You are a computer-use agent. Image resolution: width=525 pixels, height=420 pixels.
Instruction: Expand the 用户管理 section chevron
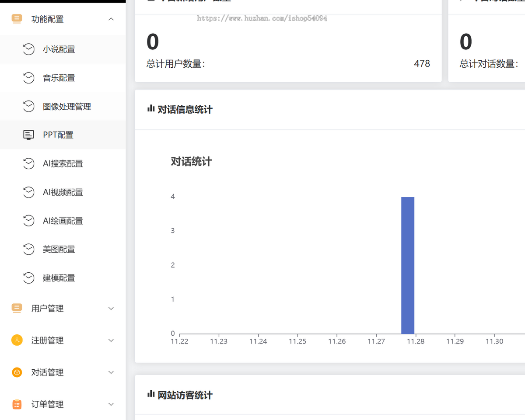click(x=111, y=309)
